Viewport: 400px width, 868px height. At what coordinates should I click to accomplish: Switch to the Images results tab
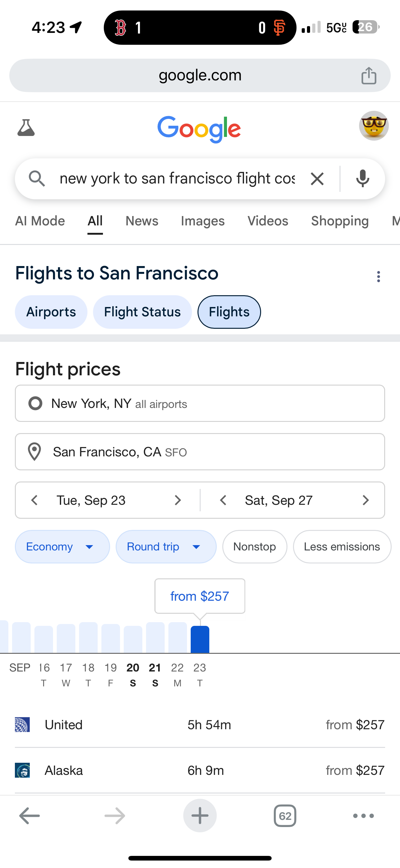(x=203, y=221)
